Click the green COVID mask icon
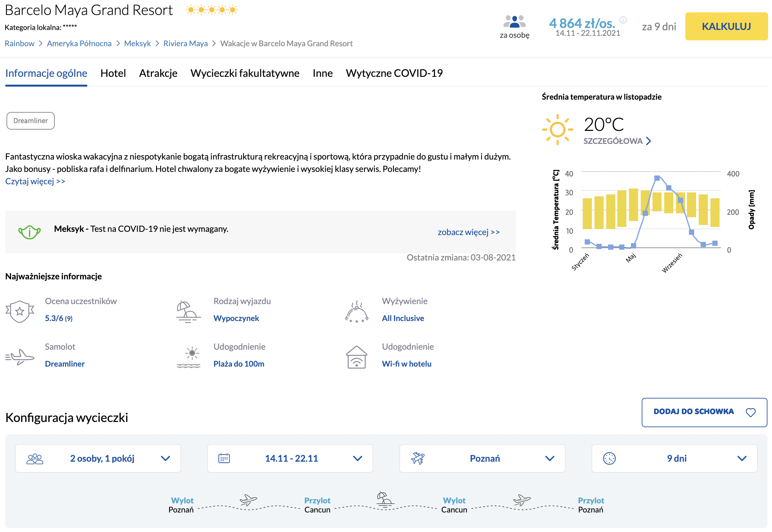 pyautogui.click(x=29, y=232)
